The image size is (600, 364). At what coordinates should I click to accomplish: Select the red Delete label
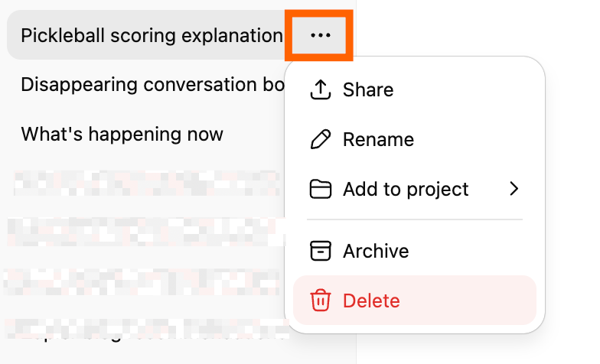pyautogui.click(x=371, y=301)
